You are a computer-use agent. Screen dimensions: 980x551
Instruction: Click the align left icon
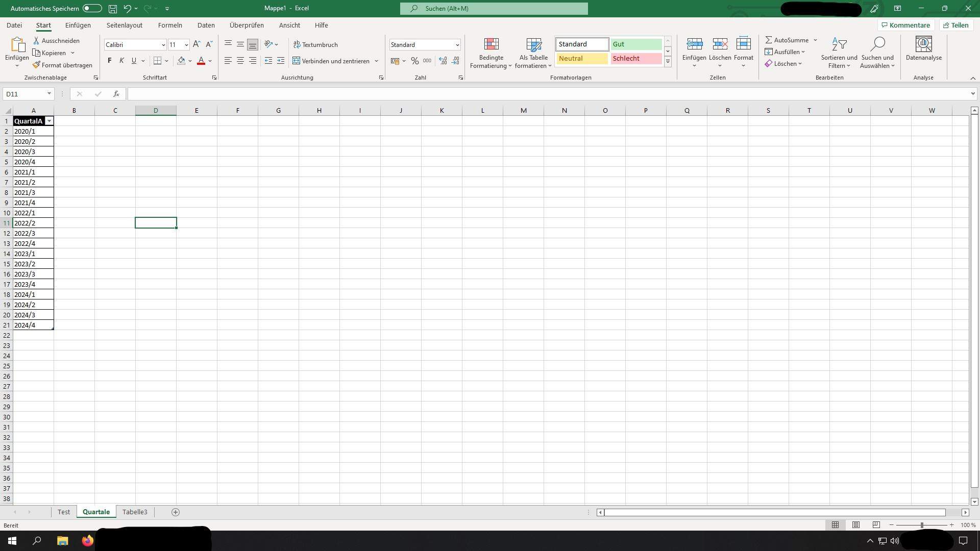[x=228, y=61]
